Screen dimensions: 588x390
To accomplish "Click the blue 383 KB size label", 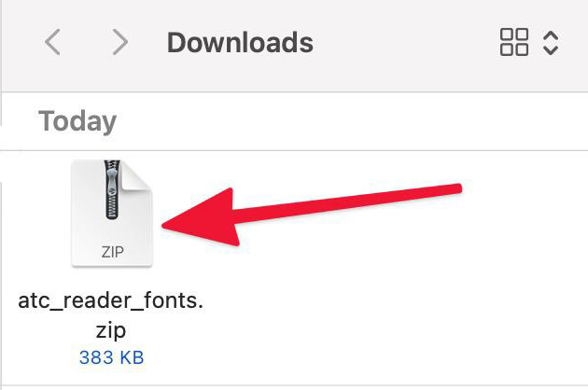I will [x=112, y=357].
